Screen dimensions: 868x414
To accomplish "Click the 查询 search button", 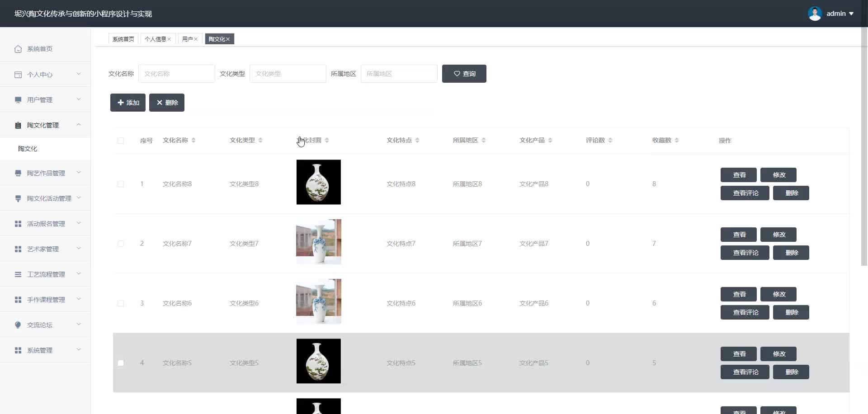I will click(x=464, y=74).
